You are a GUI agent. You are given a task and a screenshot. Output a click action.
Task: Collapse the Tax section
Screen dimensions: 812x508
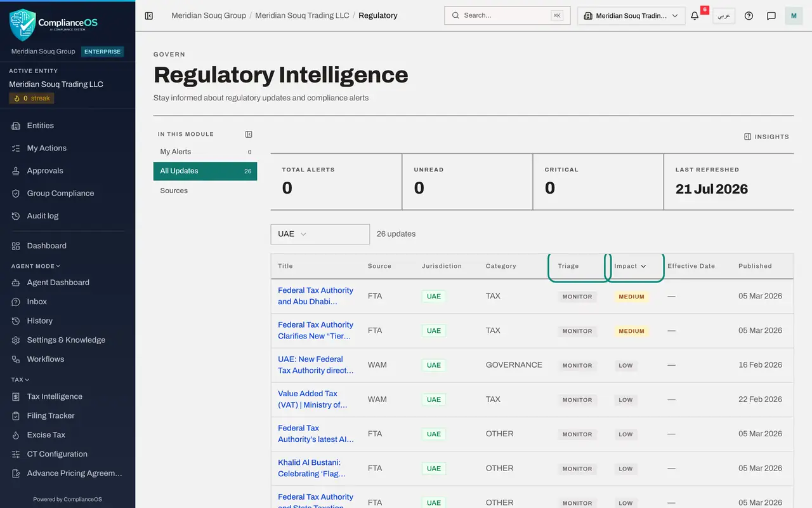point(20,380)
